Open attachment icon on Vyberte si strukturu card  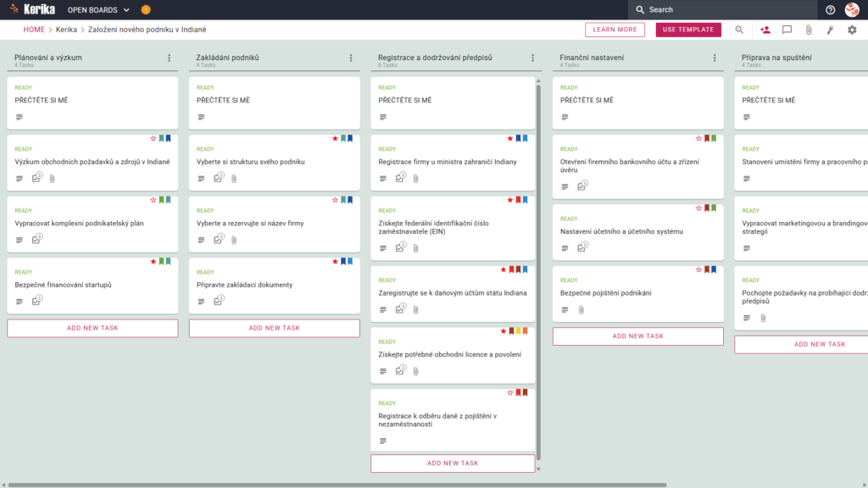[x=234, y=179]
